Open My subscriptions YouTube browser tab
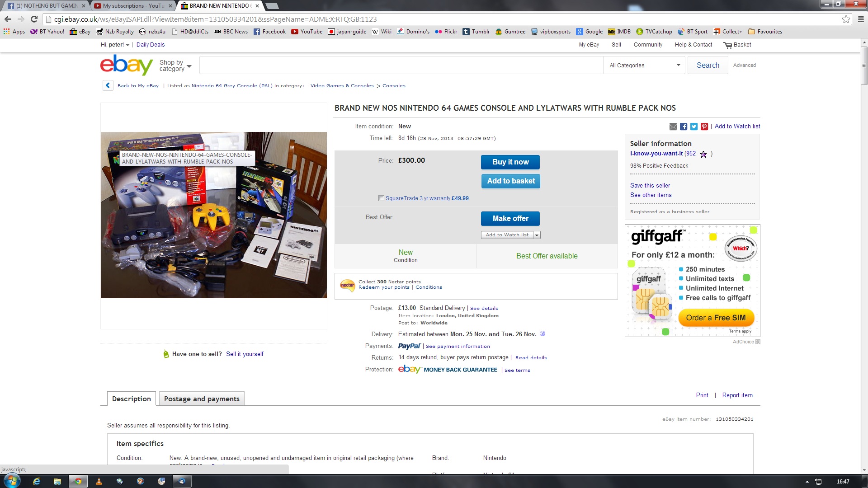The height and width of the screenshot is (488, 868). [x=134, y=6]
